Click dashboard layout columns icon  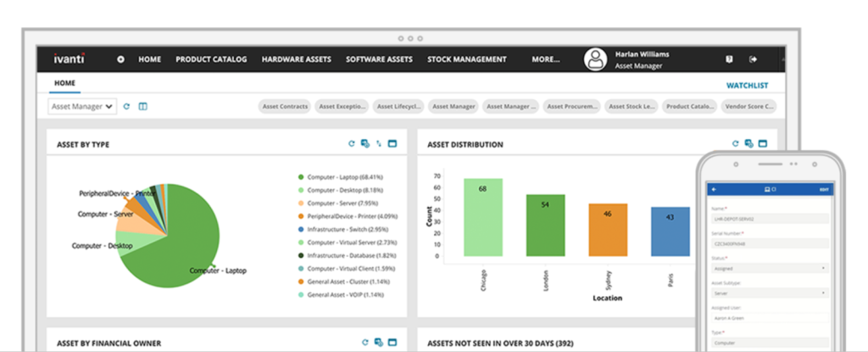(x=142, y=106)
